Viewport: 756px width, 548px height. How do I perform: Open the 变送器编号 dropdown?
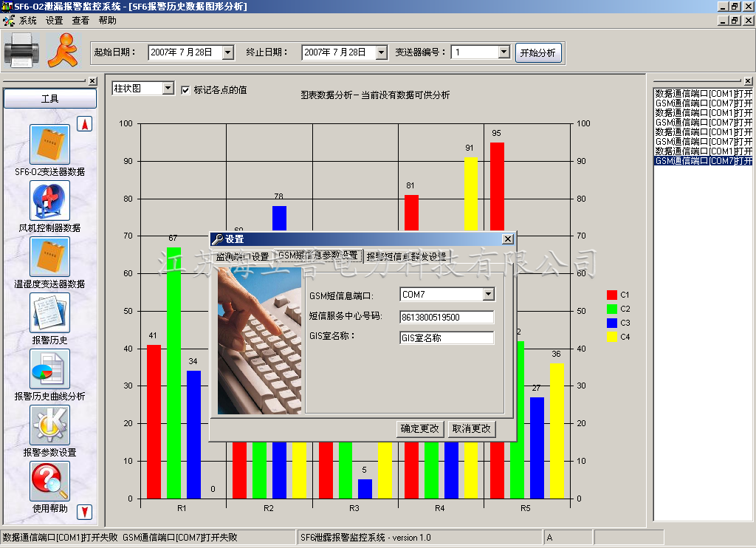(504, 52)
